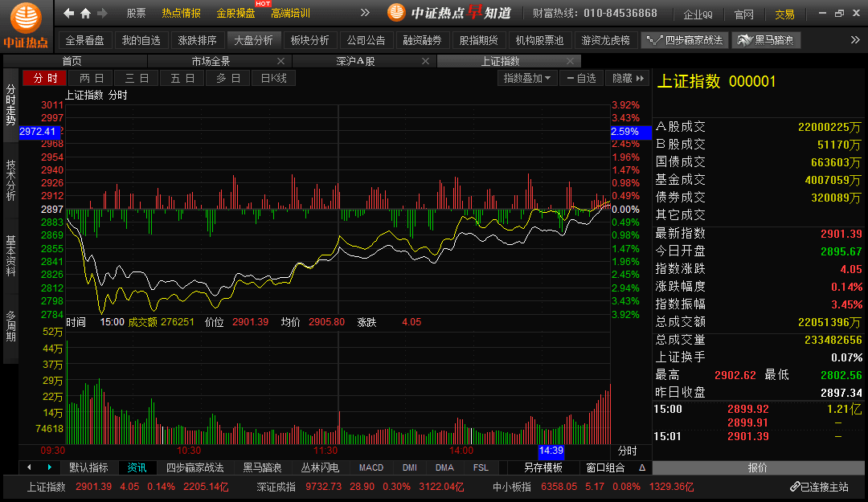Image resolution: width=868 pixels, height=502 pixels.
Task: Switch to 三日 chart period
Action: (x=137, y=79)
